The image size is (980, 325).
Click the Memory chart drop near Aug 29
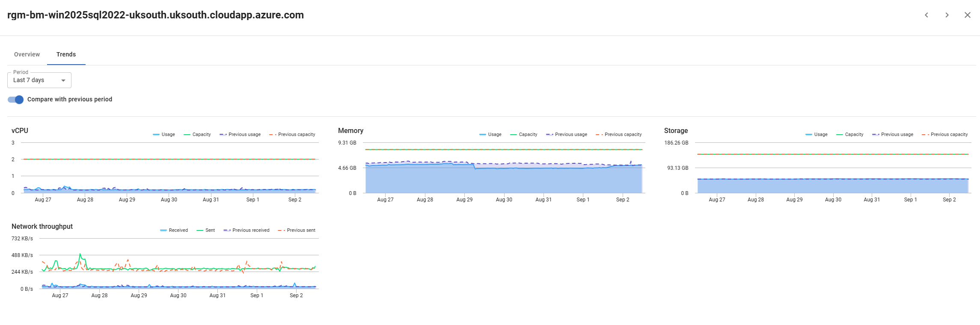475,167
